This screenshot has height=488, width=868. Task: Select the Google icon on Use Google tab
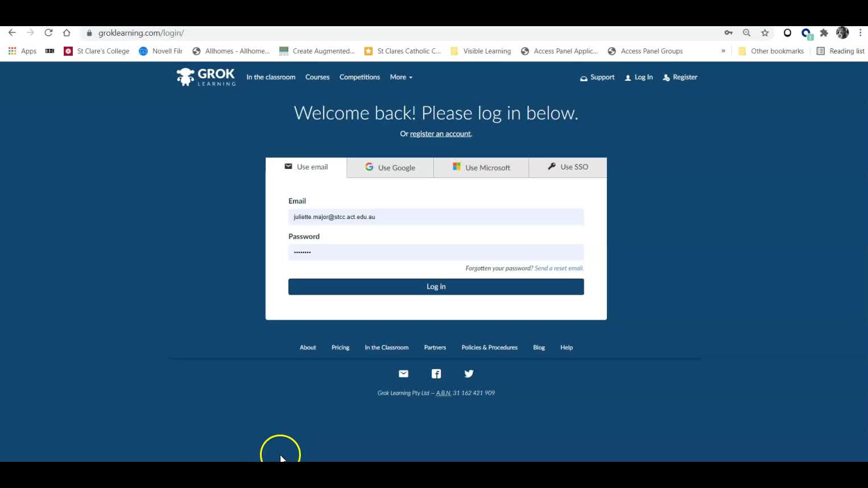click(x=369, y=167)
